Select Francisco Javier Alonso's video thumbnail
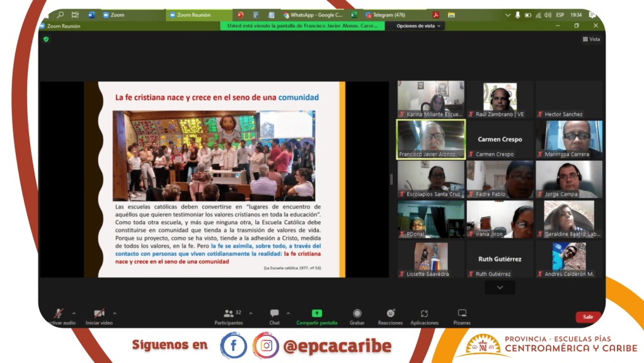The width and height of the screenshot is (644, 363). pos(431,139)
